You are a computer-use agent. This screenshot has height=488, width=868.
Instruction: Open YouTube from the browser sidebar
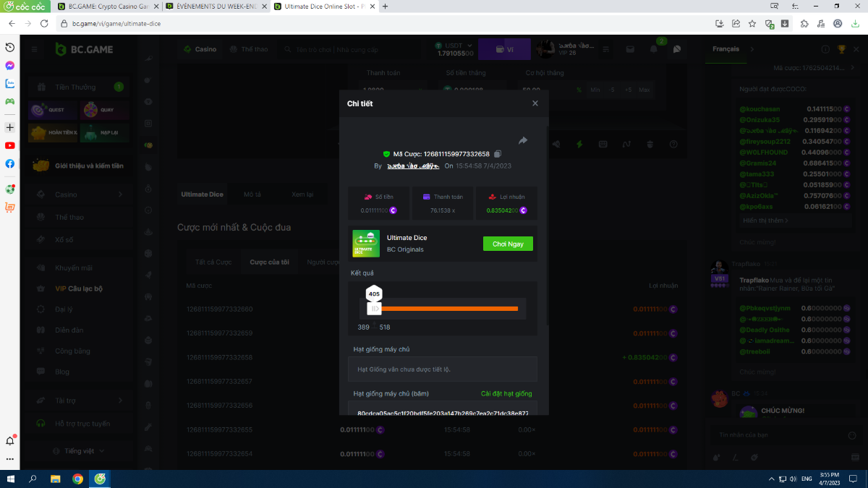(10, 145)
